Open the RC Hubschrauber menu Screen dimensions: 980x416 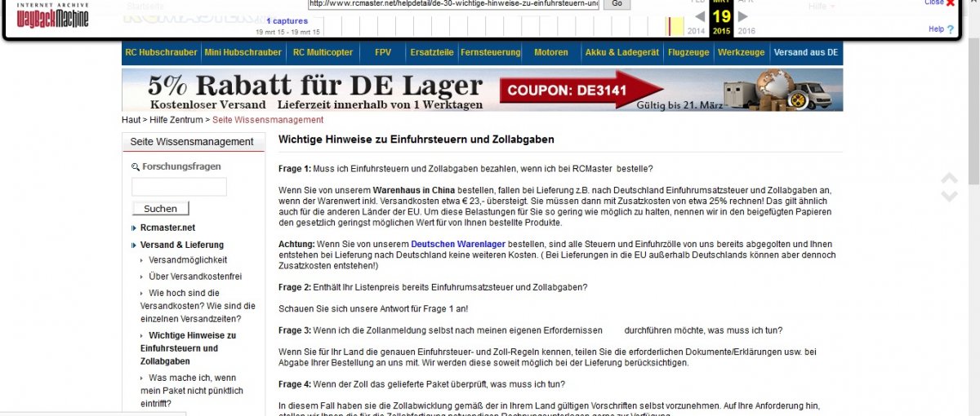[x=161, y=52]
